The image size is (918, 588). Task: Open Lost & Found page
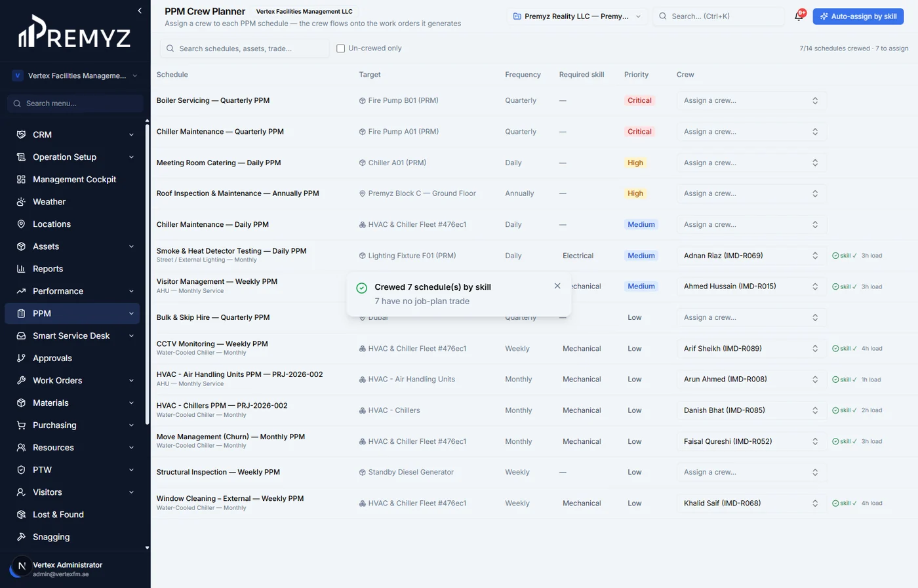coord(72,514)
